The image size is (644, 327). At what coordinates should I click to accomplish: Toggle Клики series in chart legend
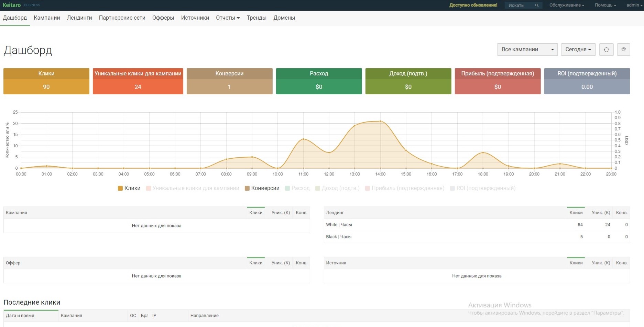(x=129, y=188)
